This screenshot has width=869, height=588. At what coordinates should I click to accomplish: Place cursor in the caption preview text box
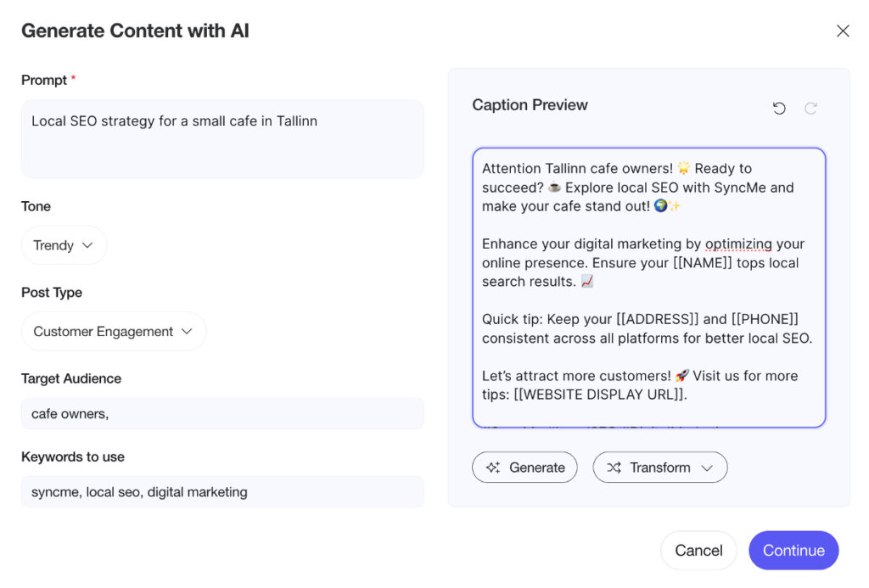tap(648, 288)
